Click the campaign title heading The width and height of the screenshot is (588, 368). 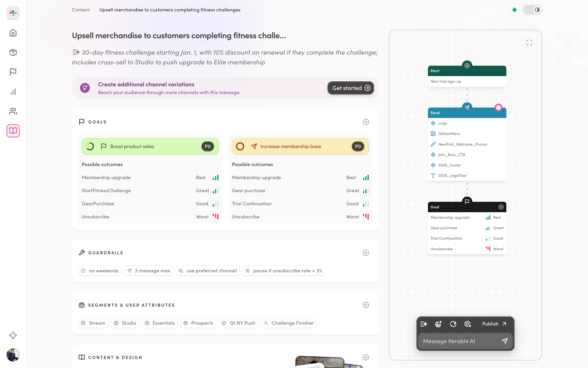[179, 36]
